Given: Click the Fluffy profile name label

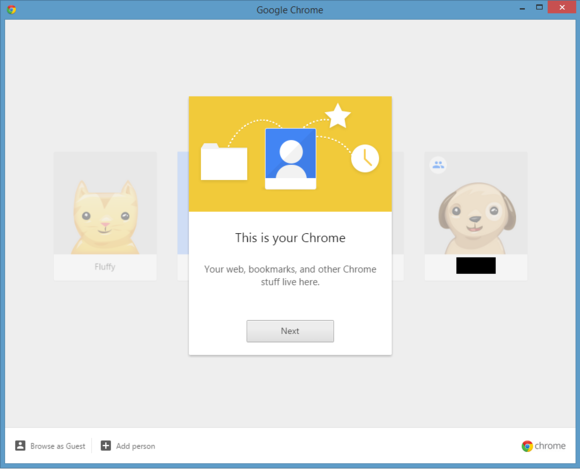Looking at the screenshot, I should click(x=105, y=267).
